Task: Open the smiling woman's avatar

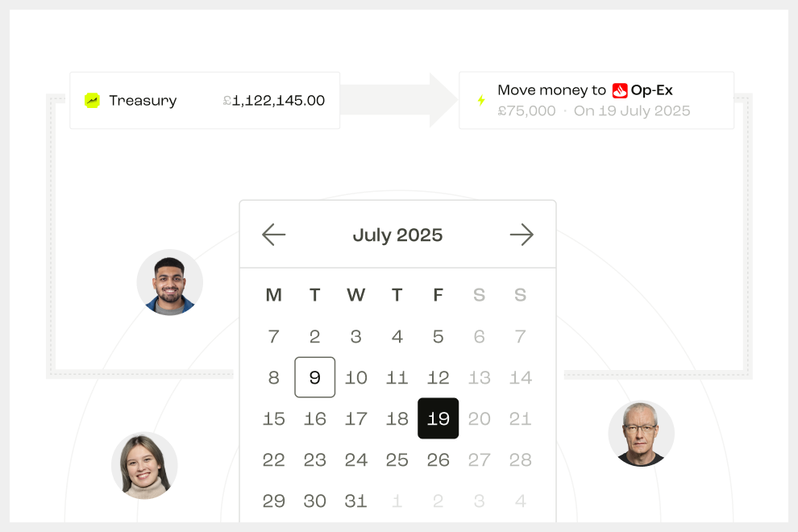Action: pyautogui.click(x=144, y=465)
